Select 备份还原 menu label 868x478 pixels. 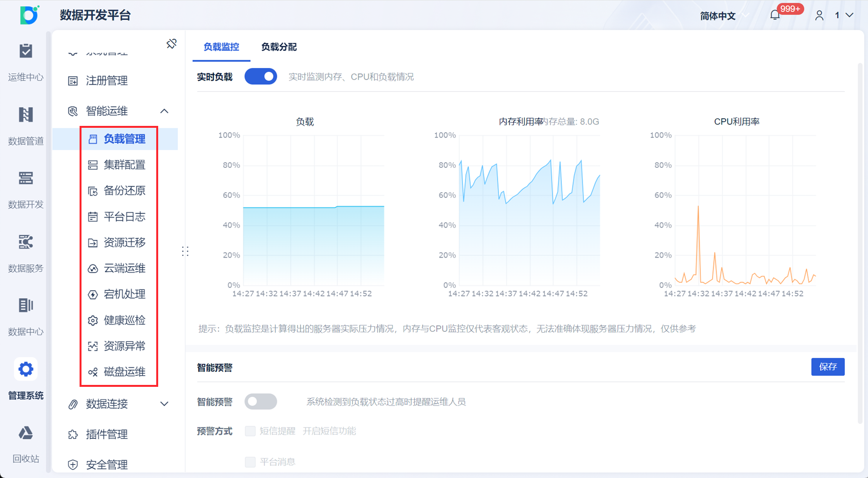pyautogui.click(x=124, y=191)
